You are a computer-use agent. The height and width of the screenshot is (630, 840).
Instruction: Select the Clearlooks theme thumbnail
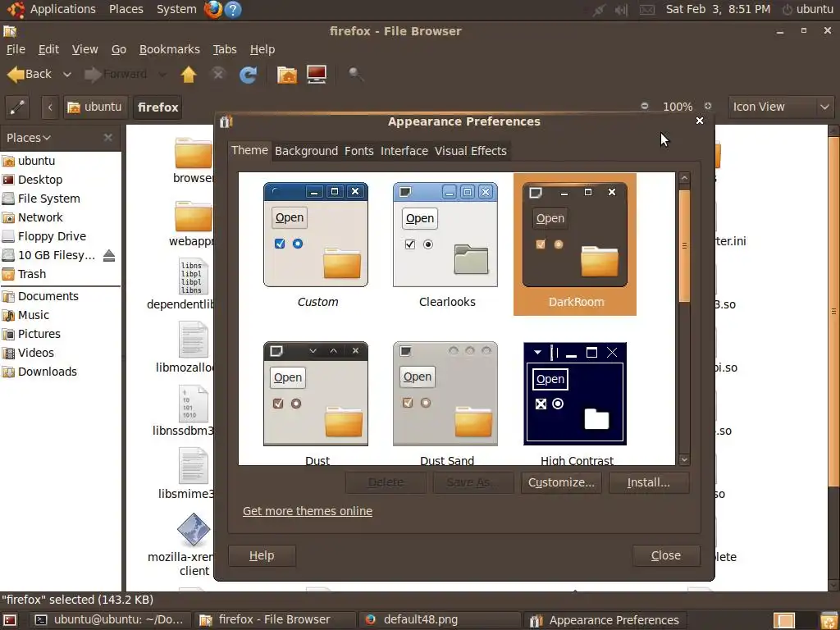tap(445, 235)
